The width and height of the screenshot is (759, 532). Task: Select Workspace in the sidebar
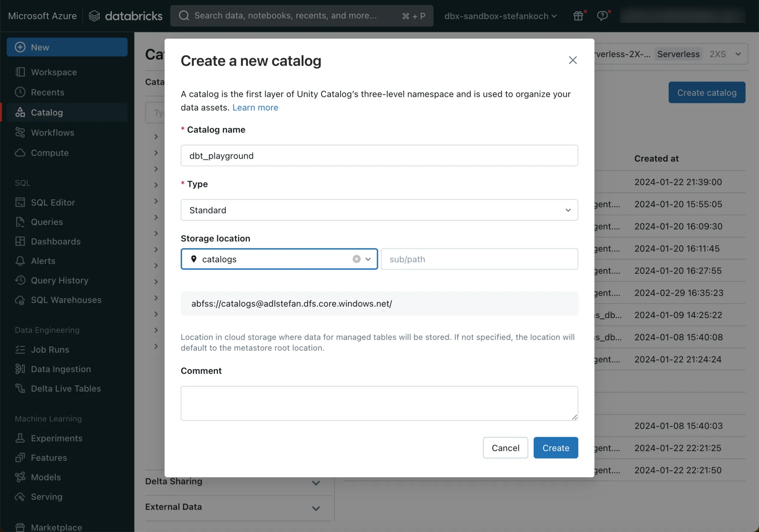54,72
